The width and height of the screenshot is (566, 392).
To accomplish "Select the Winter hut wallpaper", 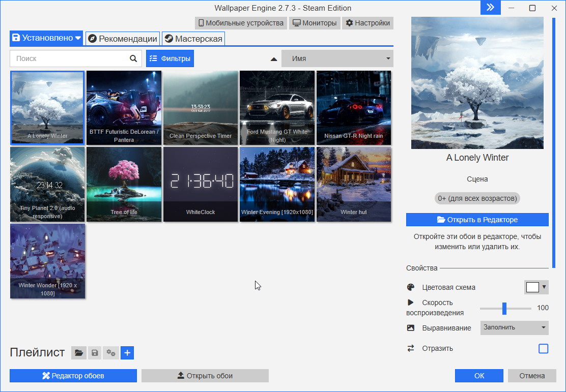I will (x=353, y=184).
